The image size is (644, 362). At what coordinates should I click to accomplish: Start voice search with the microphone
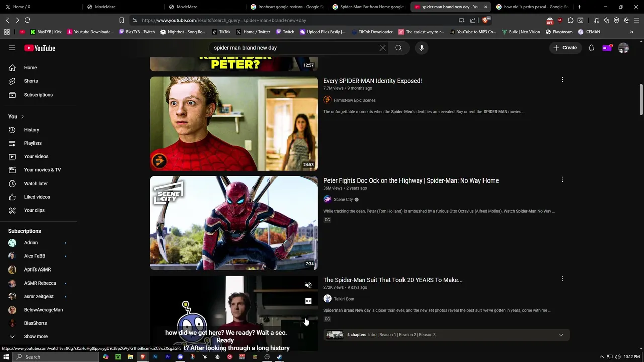(422, 48)
